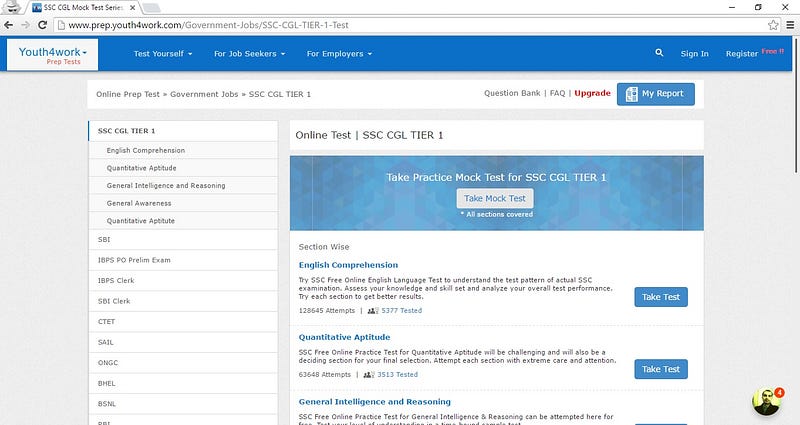800x425 pixels.
Task: Open General Intelligence and Reasoning heading
Action: pyautogui.click(x=374, y=402)
